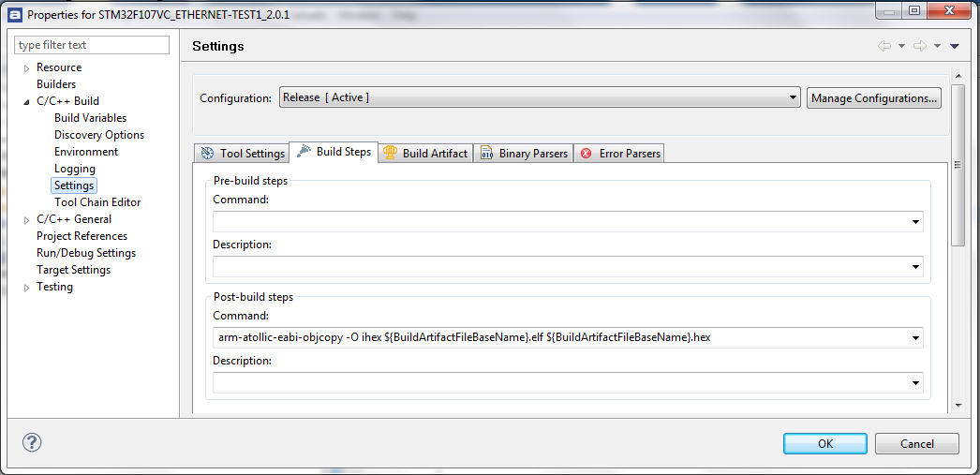980x475 pixels.
Task: Select the Testing tree item
Action: (x=54, y=287)
